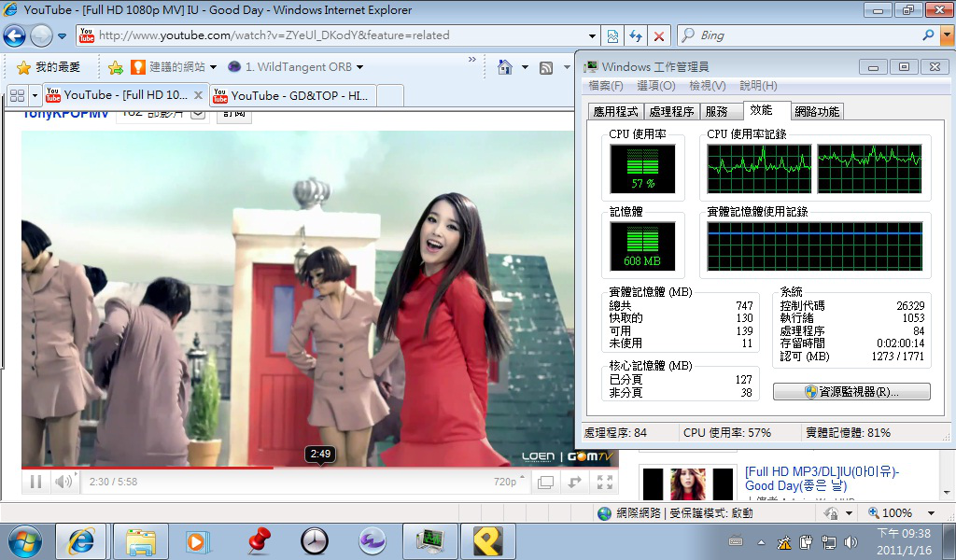Click the yellow Q taskbar icon
The height and width of the screenshot is (560, 956).
(x=487, y=541)
